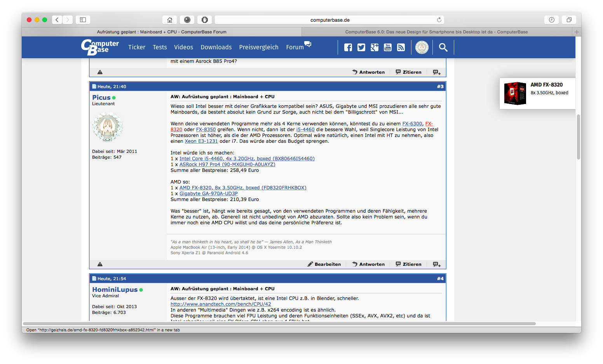603x364 pixels.
Task: Open ComputerBase Google Plus icon
Action: (375, 47)
